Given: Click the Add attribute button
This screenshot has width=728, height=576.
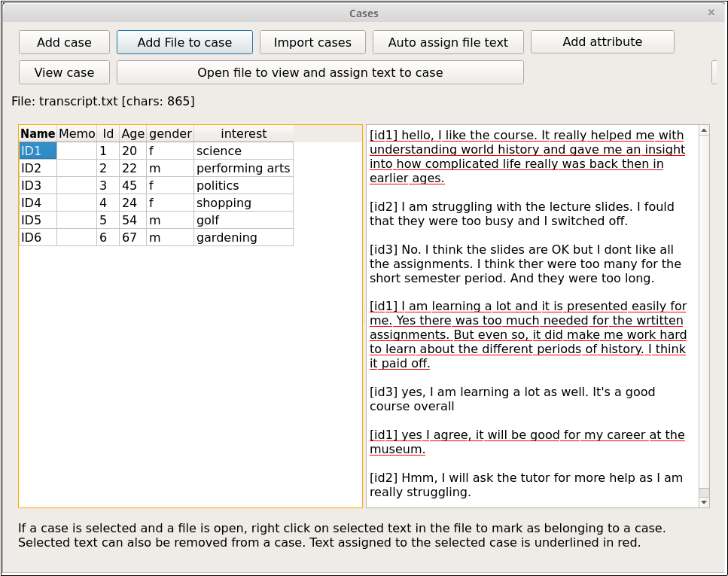Looking at the screenshot, I should [x=602, y=42].
